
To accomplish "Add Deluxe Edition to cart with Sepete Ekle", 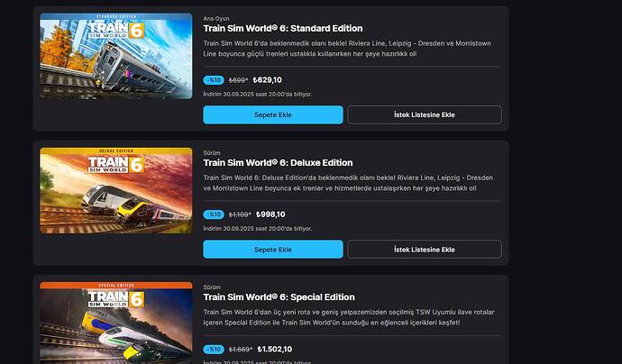I will (x=273, y=250).
